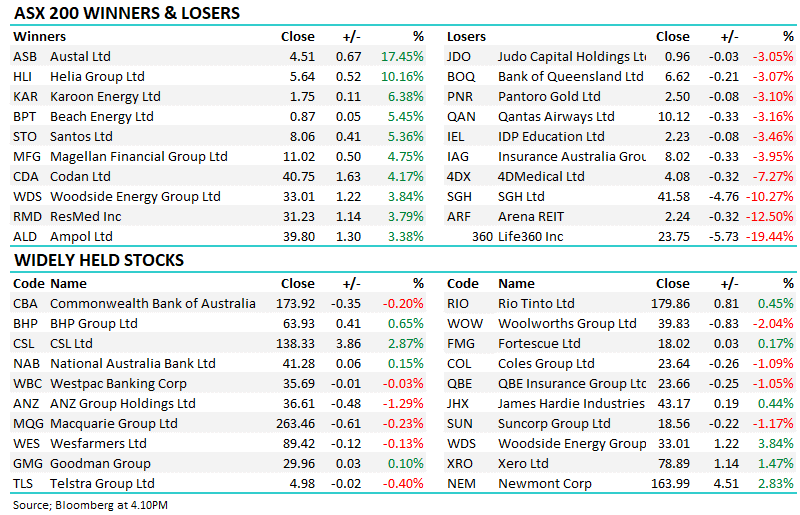Click the Helia Group Ltd 10.16% value

[x=402, y=77]
